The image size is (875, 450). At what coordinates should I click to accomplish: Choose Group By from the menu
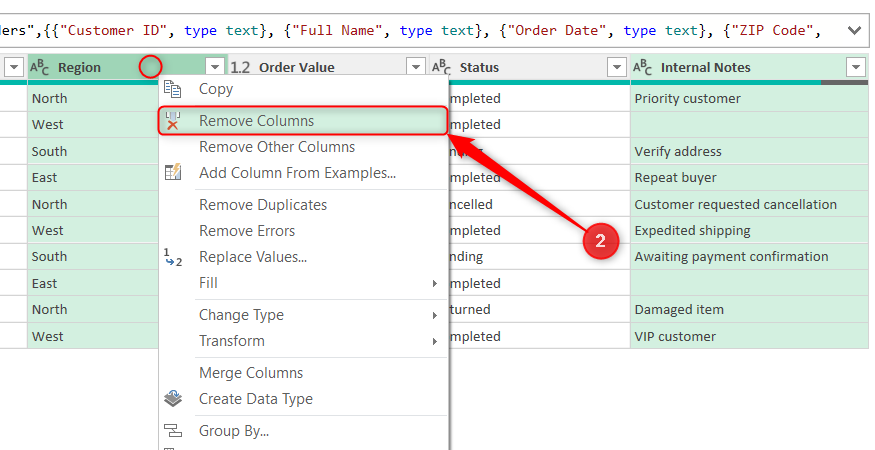304,430
